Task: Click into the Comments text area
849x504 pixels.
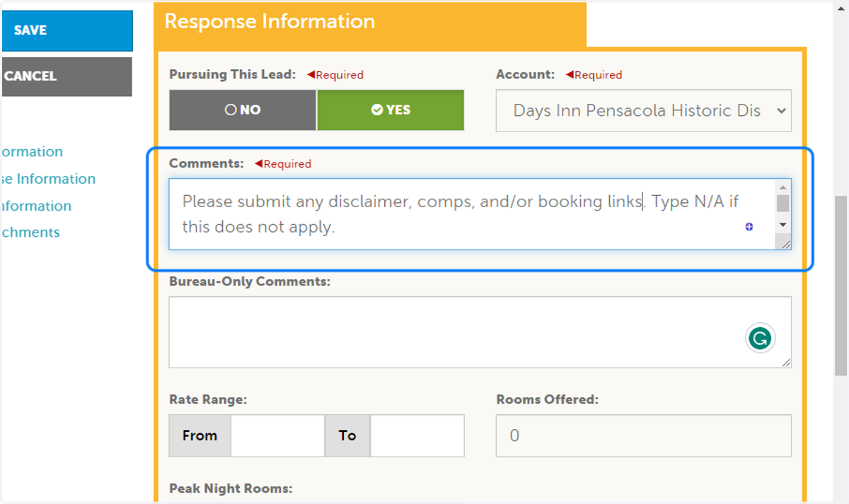Action: [x=473, y=214]
